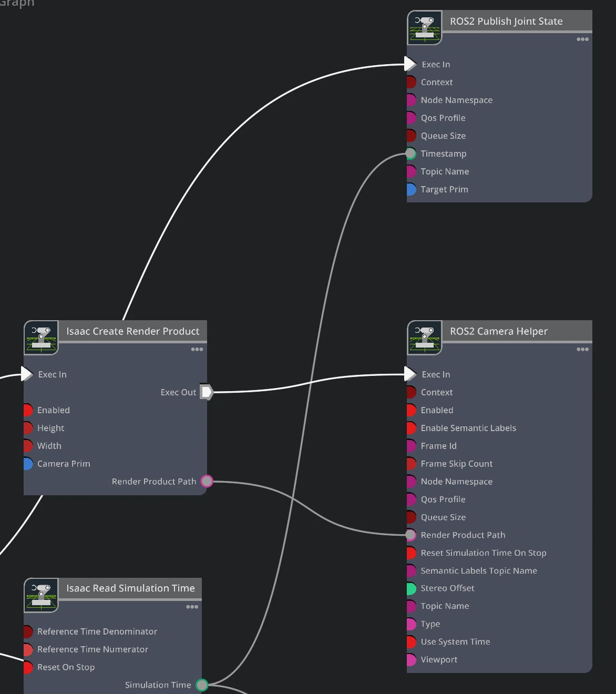This screenshot has height=694, width=616.
Task: Select Stereo Offset port
Action: (412, 588)
